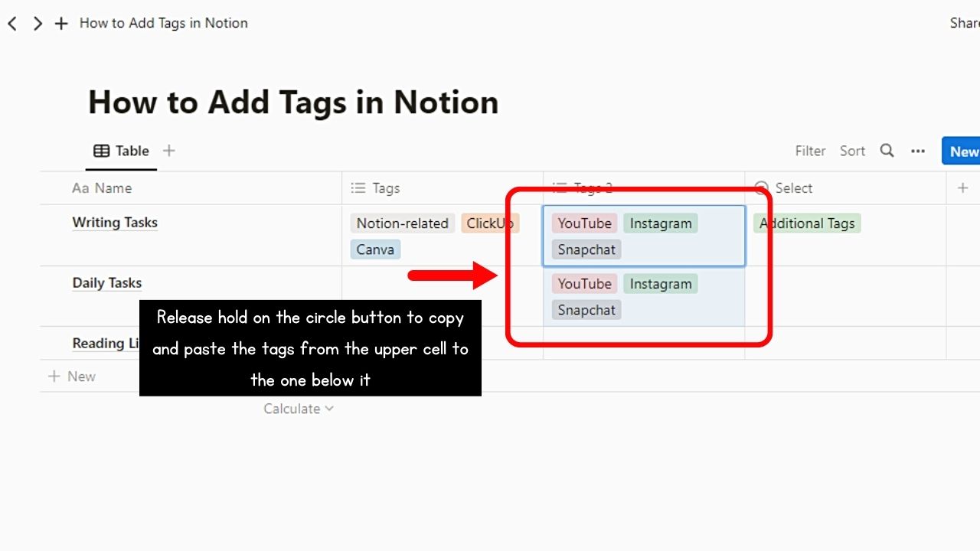Click the more options ellipsis icon

(918, 151)
